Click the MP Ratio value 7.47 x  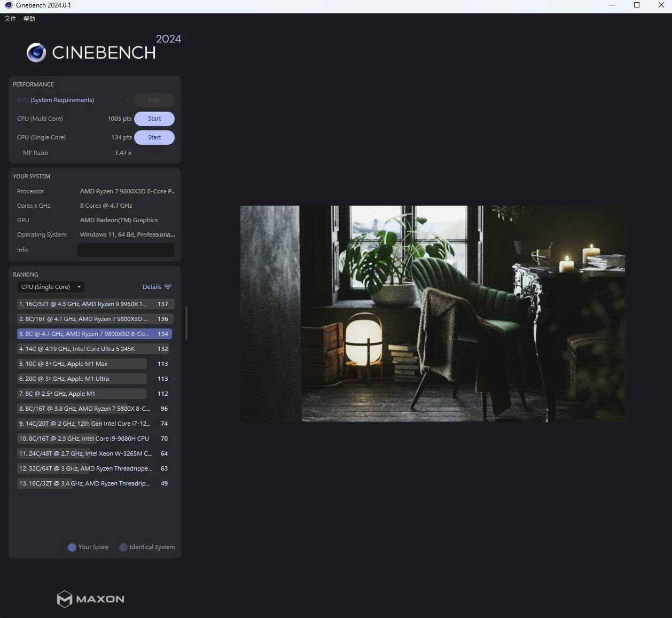[x=123, y=153]
